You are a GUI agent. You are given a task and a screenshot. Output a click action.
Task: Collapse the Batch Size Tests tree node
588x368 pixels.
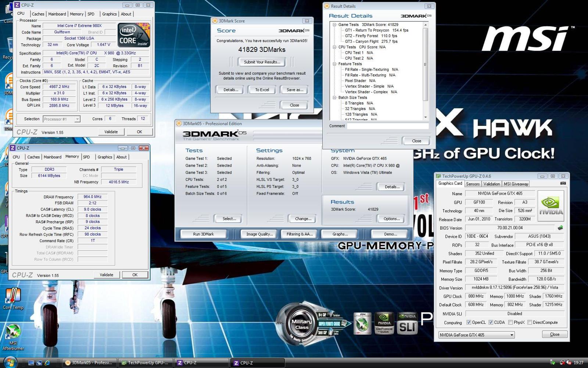pyautogui.click(x=334, y=98)
